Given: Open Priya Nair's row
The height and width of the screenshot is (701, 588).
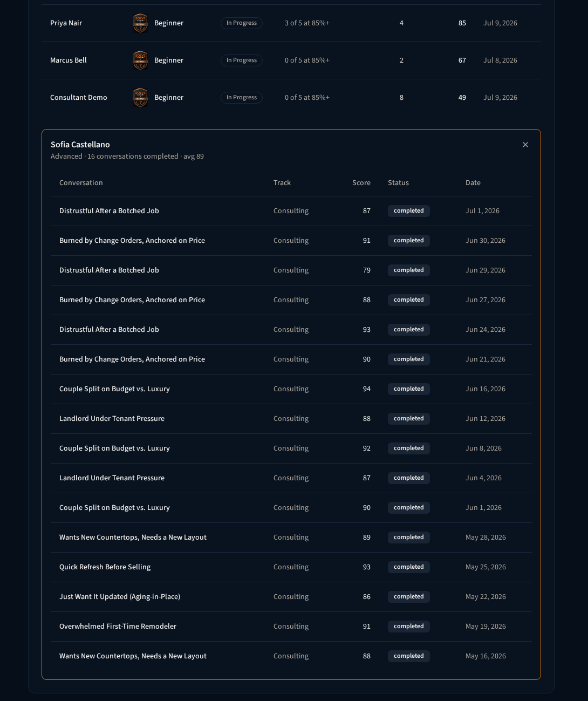Looking at the screenshot, I should (x=291, y=23).
